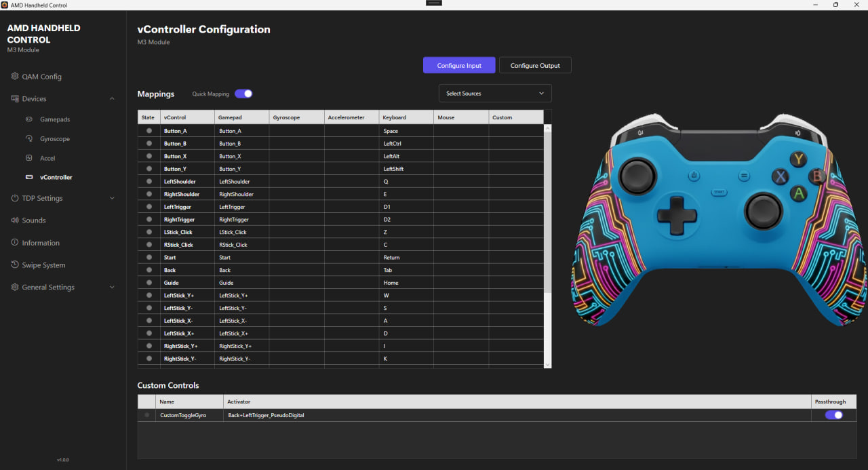Click the D-pad on controller image
The width and height of the screenshot is (868, 470).
676,216
